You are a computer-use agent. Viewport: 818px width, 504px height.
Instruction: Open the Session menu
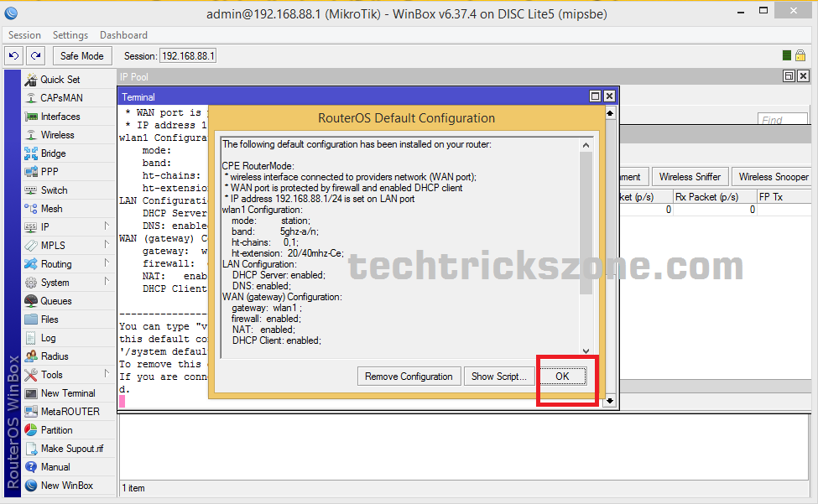[24, 35]
